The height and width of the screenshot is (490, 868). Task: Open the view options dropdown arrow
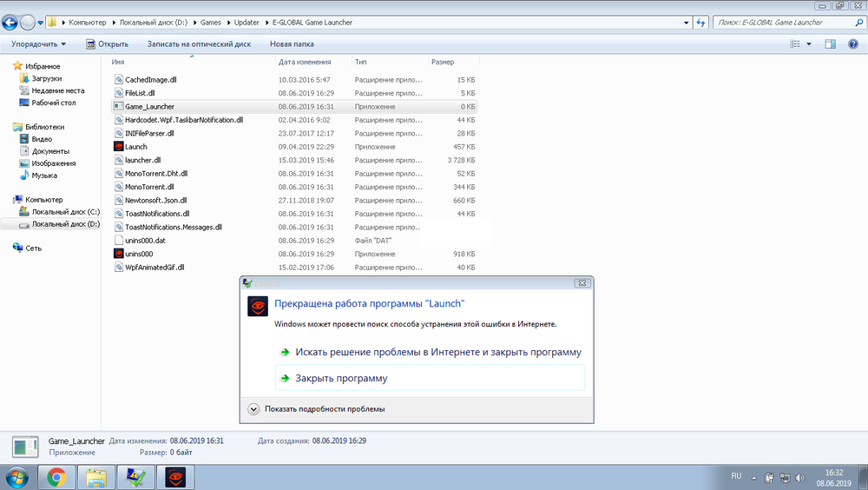tap(809, 43)
